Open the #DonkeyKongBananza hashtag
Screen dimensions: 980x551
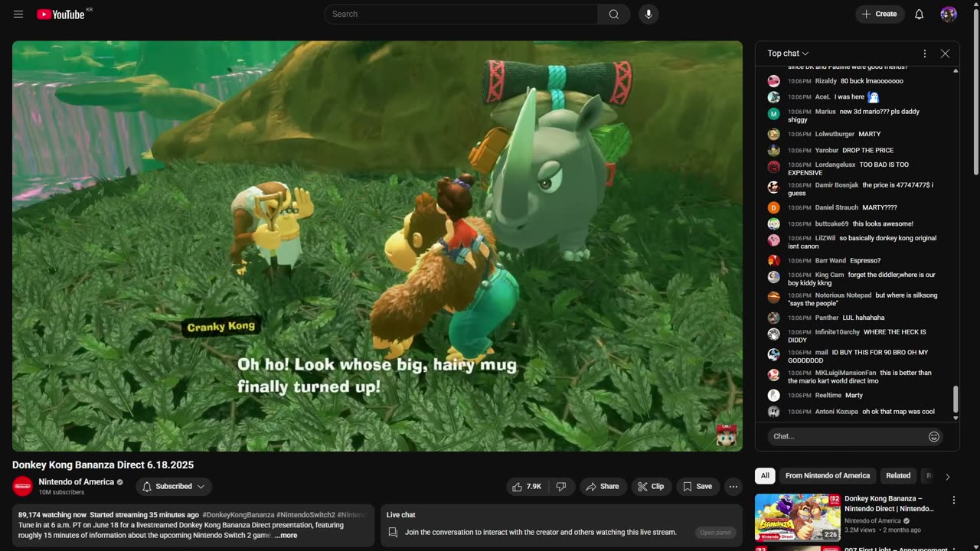pyautogui.click(x=238, y=515)
